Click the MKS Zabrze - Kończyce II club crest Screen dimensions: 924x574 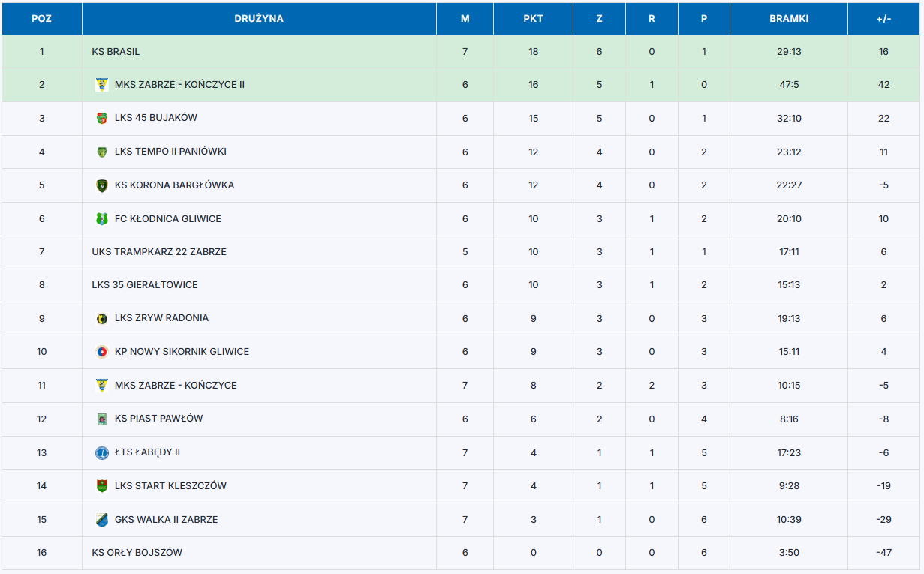(102, 85)
